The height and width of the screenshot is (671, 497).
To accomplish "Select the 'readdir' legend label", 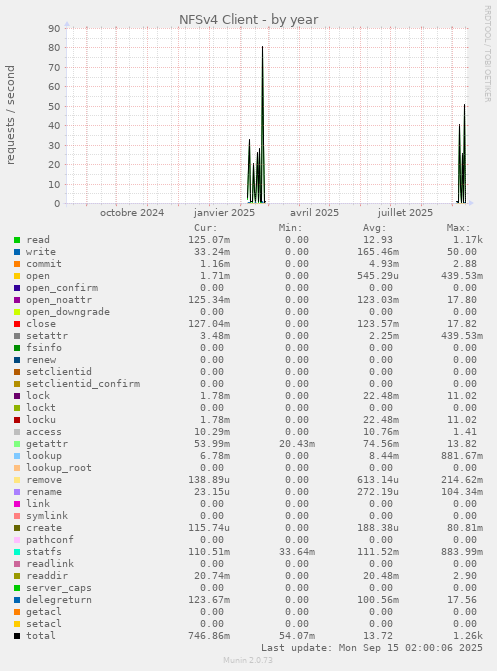I will [x=47, y=576].
